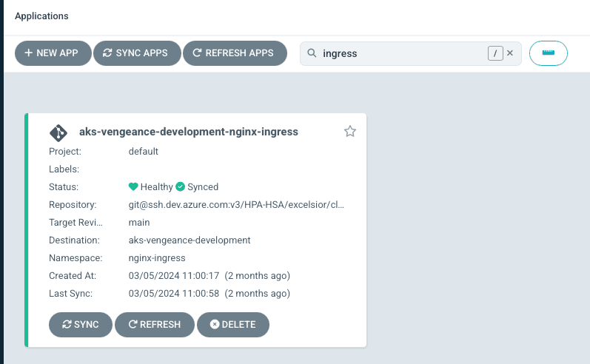Favorite the app with the star icon

pos(350,131)
